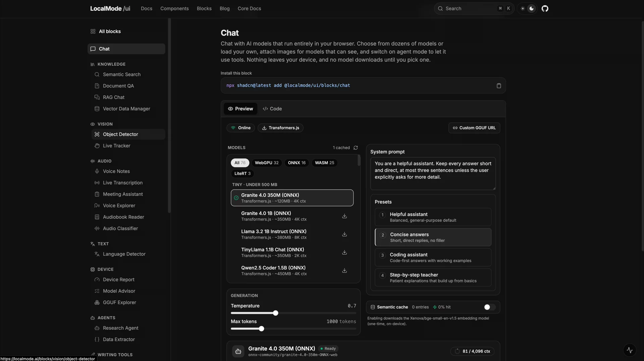Go to Object Detector block
Viewport: 644px width, 361px height.
[128, 134]
